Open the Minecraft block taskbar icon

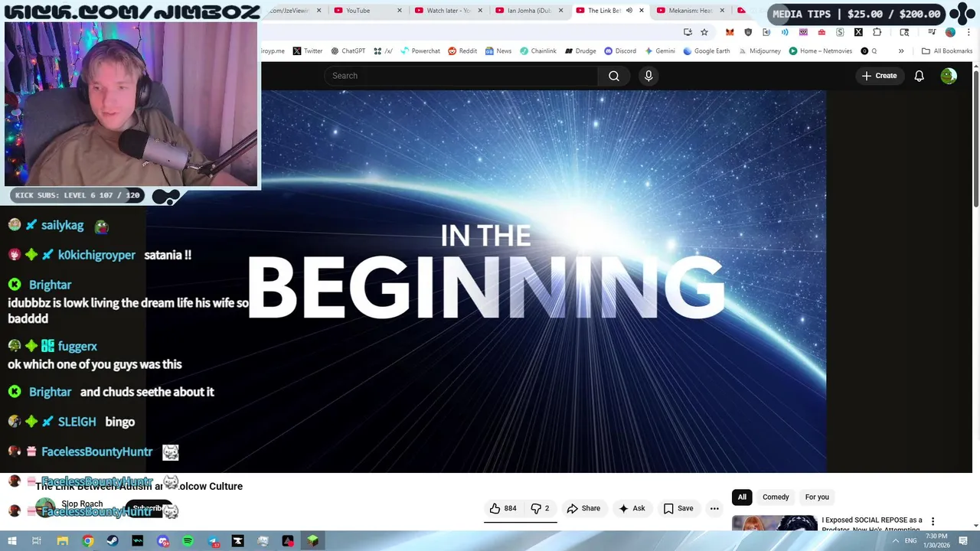tap(312, 541)
